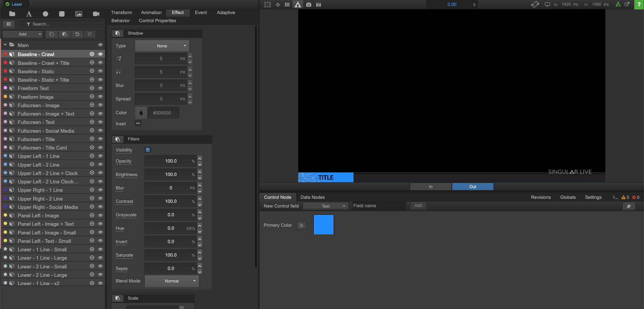Choose the image widget icon
This screenshot has width=644, height=309.
click(78, 14)
